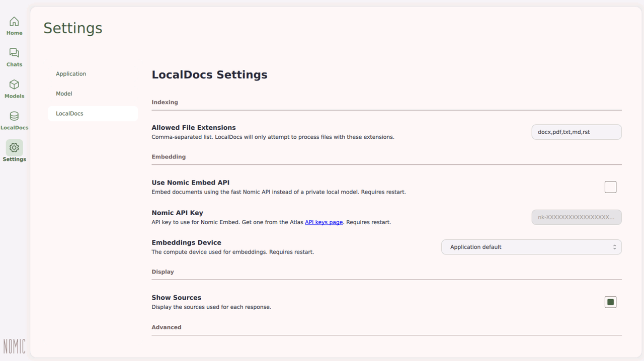
Task: Click the Nomic API Key label
Action: [177, 213]
